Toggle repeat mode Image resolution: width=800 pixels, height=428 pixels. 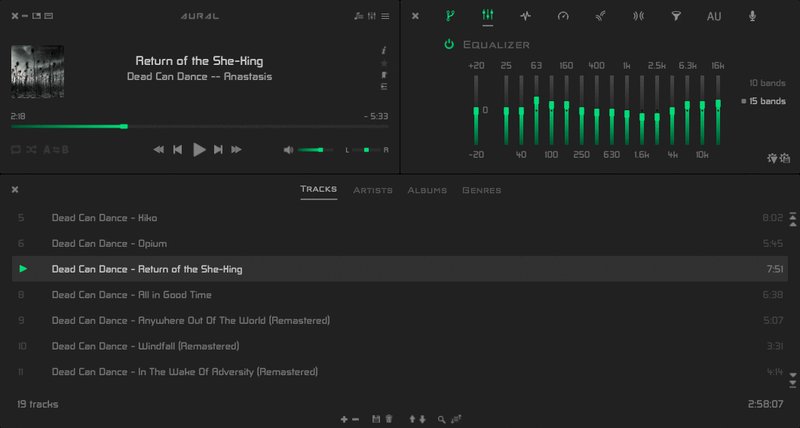(x=16, y=149)
